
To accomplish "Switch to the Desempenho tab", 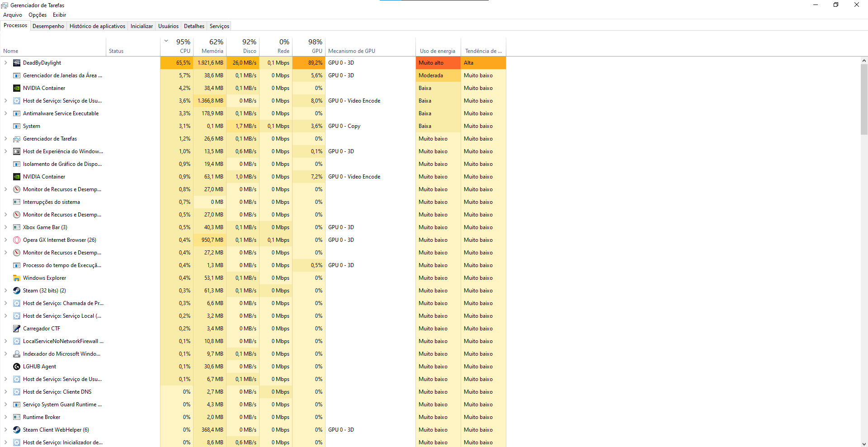I will pos(48,26).
